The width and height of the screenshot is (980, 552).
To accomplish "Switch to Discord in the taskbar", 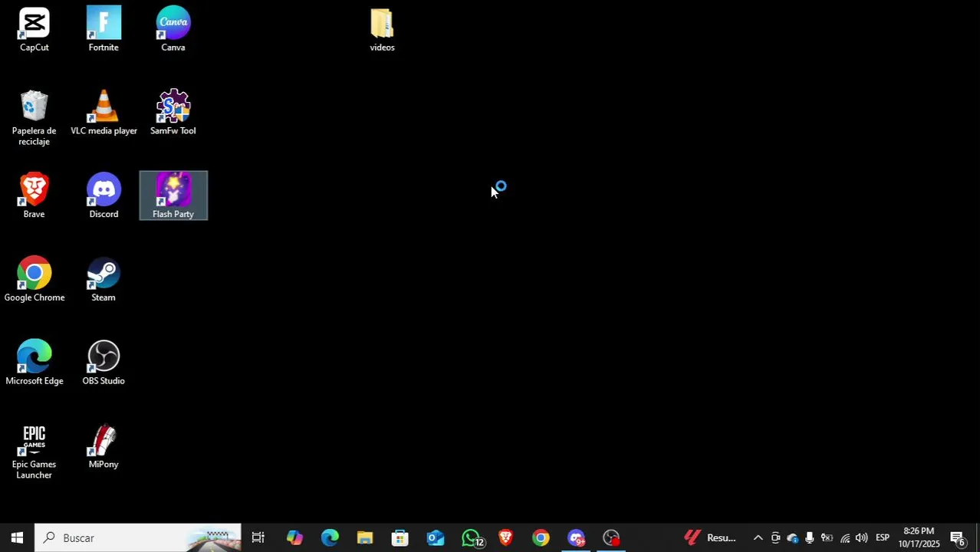I will (x=577, y=538).
